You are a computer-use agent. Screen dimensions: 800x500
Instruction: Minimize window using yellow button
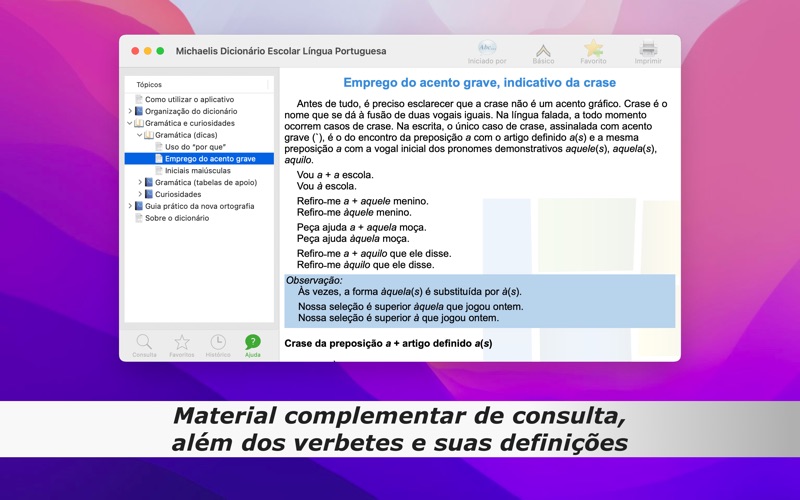pos(147,51)
